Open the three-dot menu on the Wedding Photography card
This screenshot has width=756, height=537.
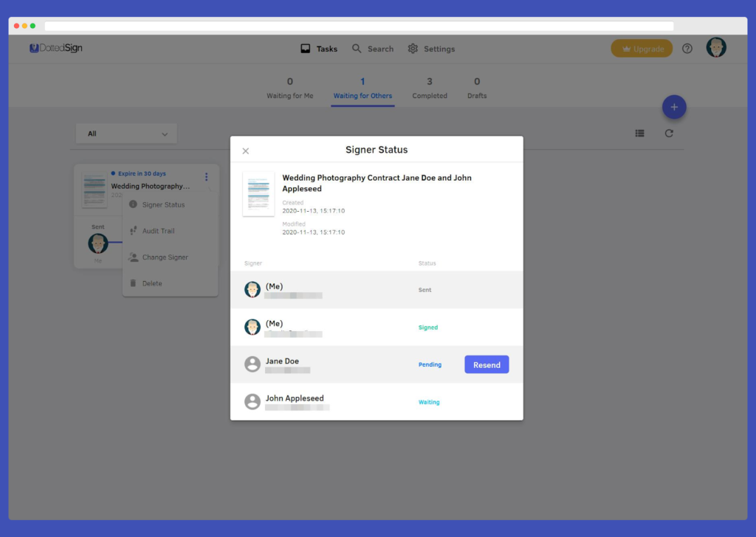[207, 176]
